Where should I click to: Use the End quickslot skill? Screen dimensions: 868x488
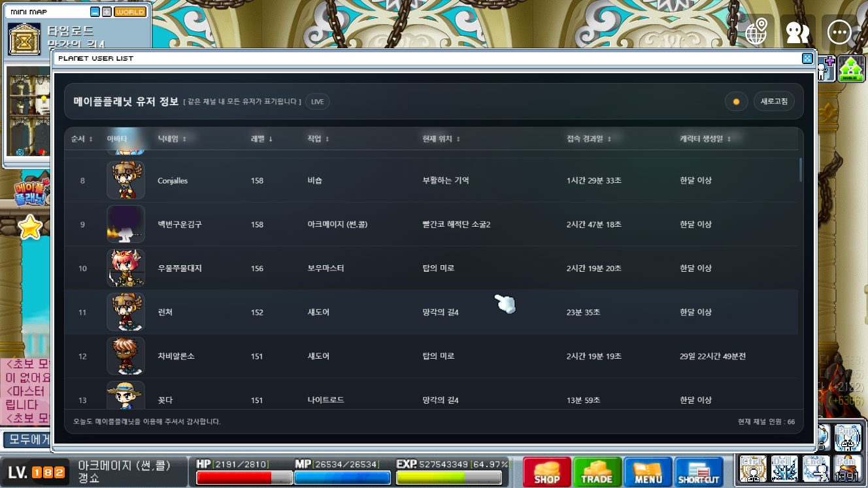tap(816, 468)
